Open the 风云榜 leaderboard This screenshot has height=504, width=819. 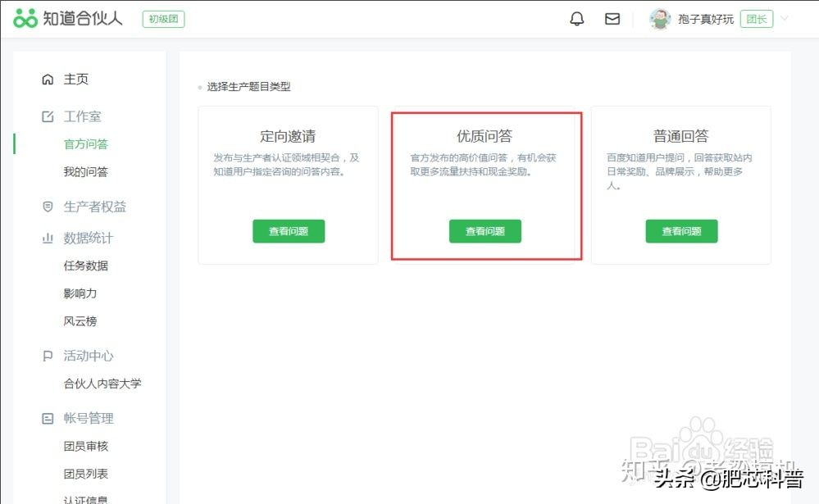click(79, 320)
